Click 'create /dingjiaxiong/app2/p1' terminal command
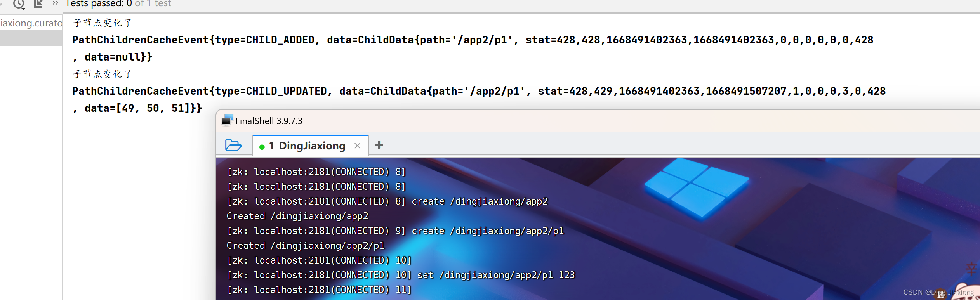The image size is (980, 300). [488, 231]
